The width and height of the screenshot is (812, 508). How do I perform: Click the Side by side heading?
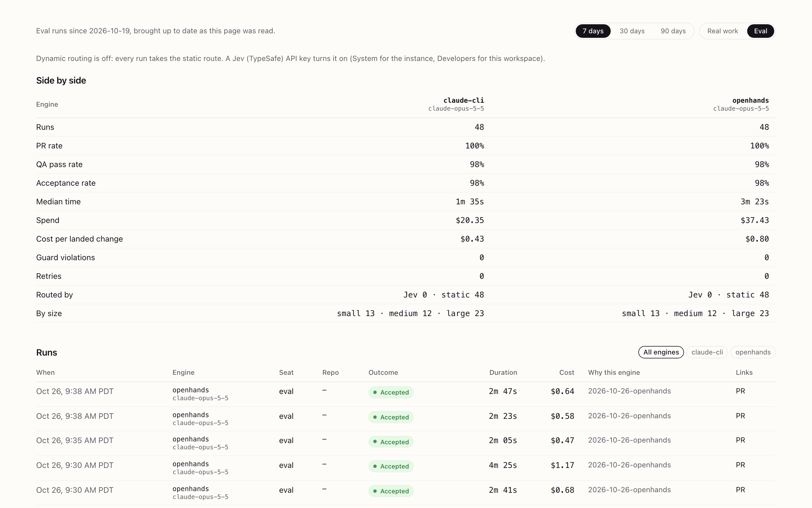(x=61, y=81)
